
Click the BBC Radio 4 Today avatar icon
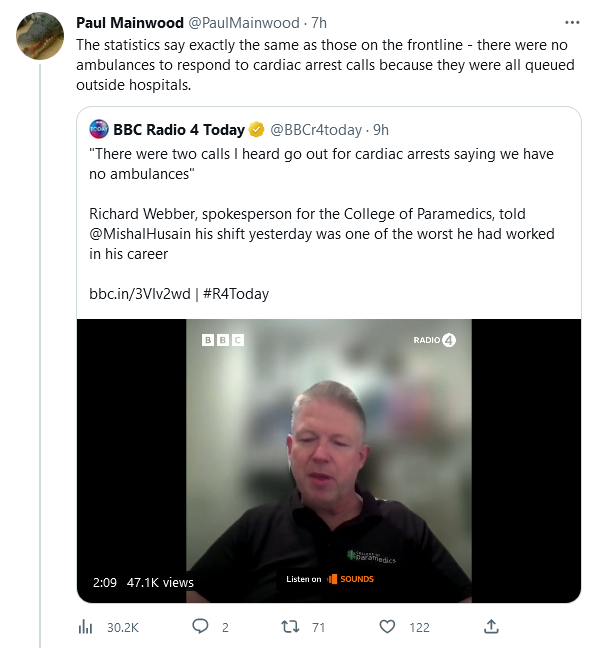coord(99,129)
